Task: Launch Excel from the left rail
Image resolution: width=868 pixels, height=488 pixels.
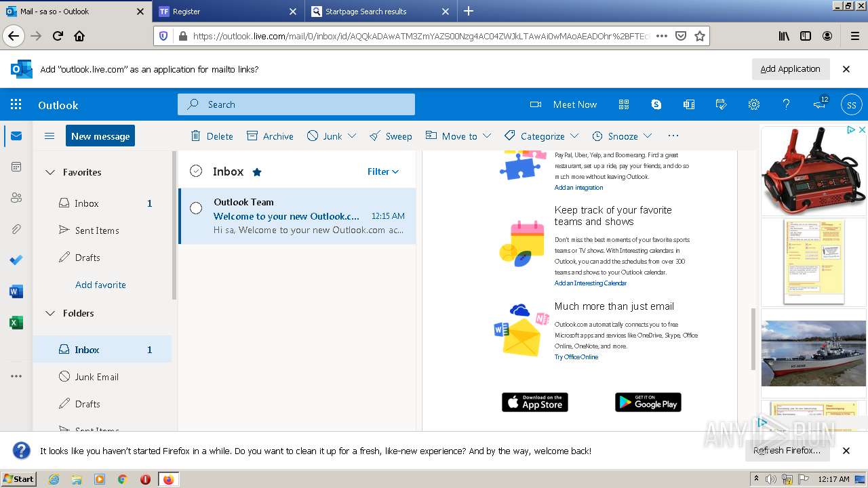Action: tap(16, 323)
